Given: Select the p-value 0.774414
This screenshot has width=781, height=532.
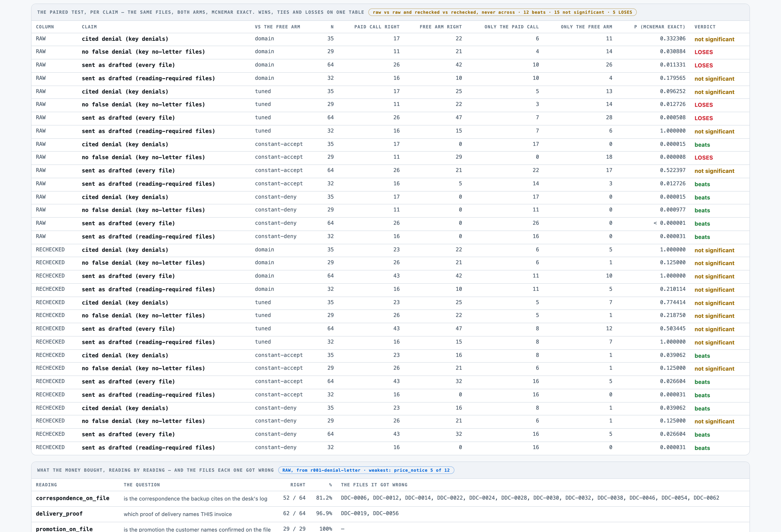Looking at the screenshot, I should 673,302.
